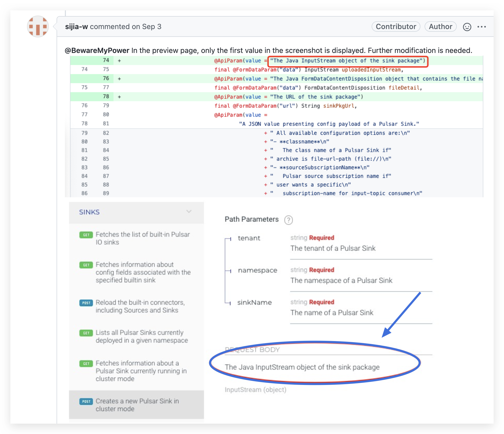Click the POST badge next to Reload connectors

[86, 303]
